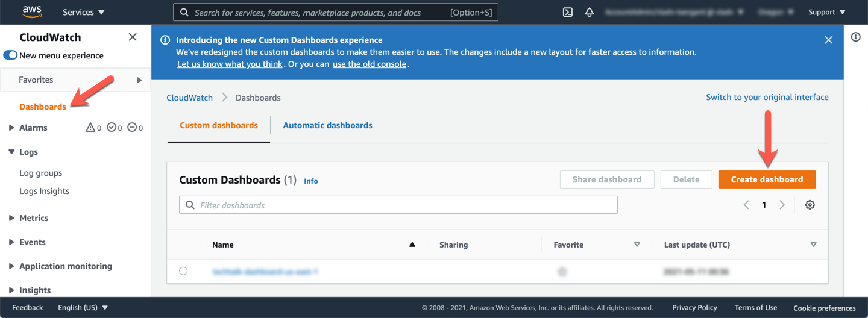The height and width of the screenshot is (318, 868).
Task: Follow the Switch to your original interface link
Action: [x=767, y=97]
